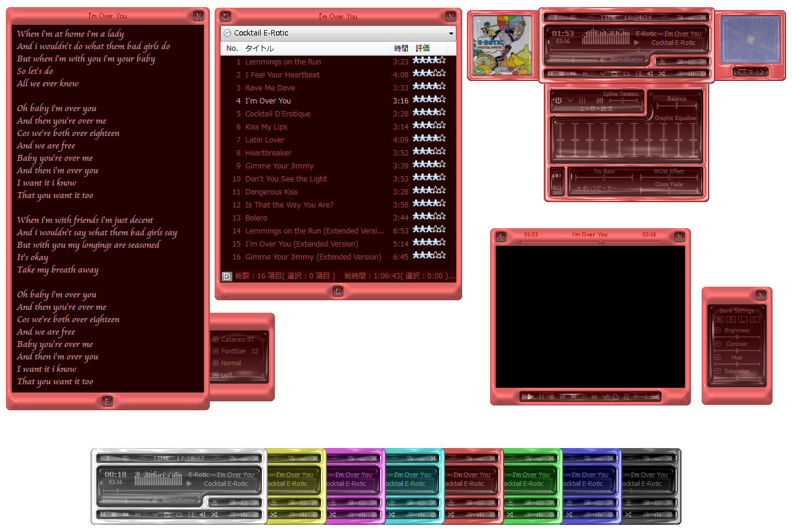Image resolution: width=792 pixels, height=532 pixels.
Task: Click the Contrast slider
Action: (737, 351)
